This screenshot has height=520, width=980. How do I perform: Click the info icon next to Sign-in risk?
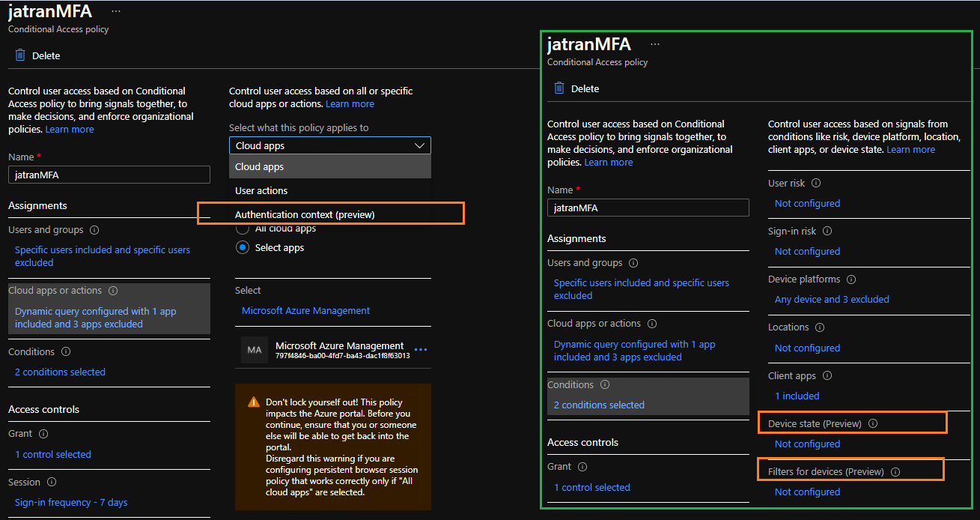(x=827, y=231)
